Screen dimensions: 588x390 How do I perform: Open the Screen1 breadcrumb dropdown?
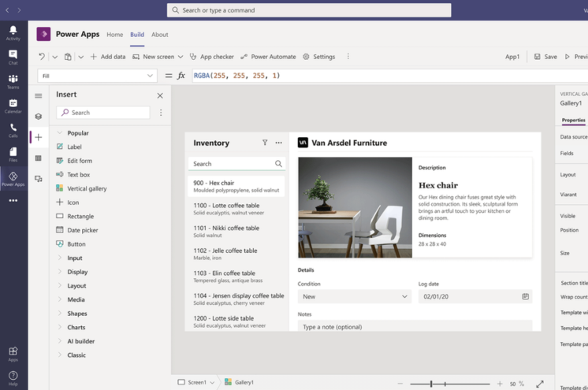(x=212, y=382)
